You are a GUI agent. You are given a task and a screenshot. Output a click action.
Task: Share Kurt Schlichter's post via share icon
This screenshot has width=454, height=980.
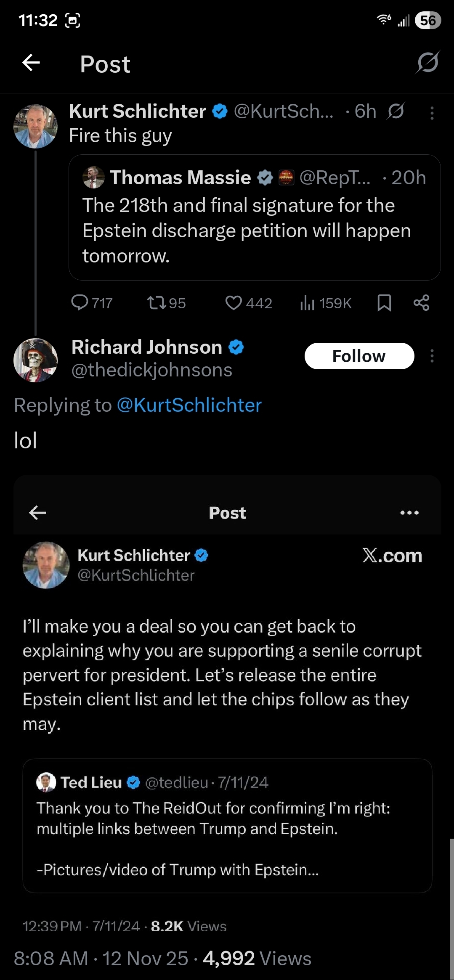(x=421, y=303)
